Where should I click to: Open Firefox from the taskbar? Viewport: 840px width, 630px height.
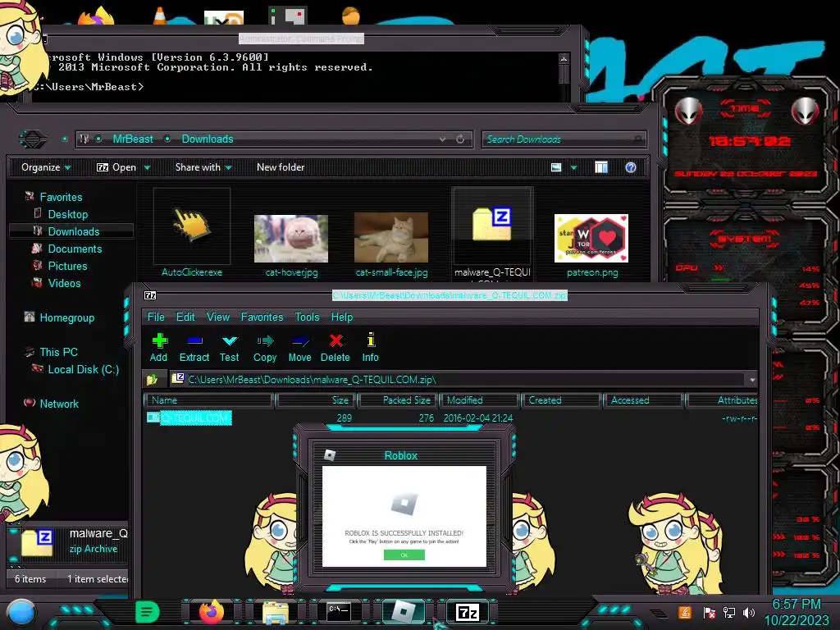(x=212, y=612)
